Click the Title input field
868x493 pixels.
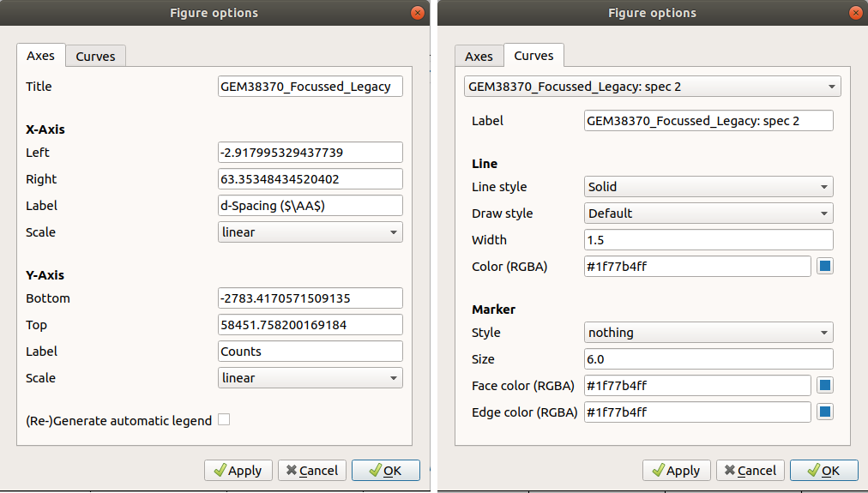[310, 87]
